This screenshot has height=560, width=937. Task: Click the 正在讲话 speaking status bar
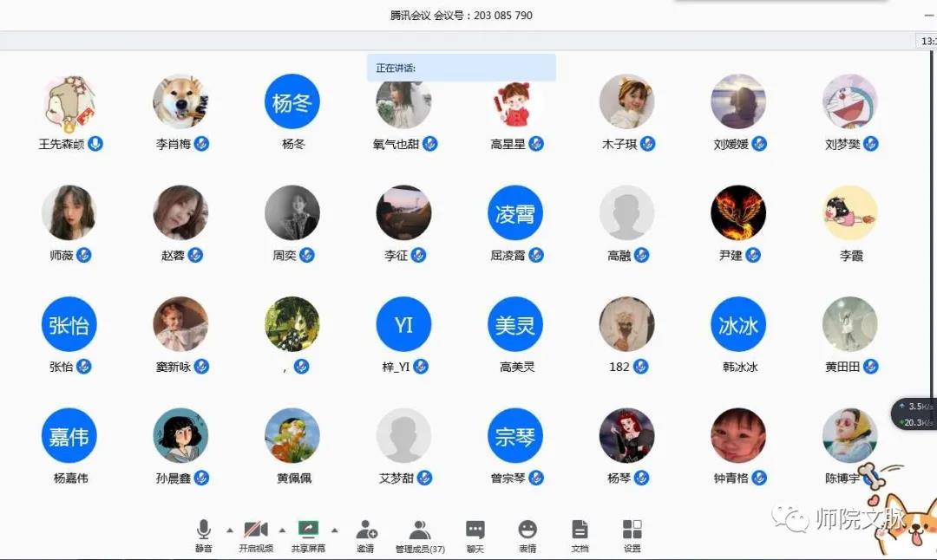pyautogui.click(x=461, y=68)
